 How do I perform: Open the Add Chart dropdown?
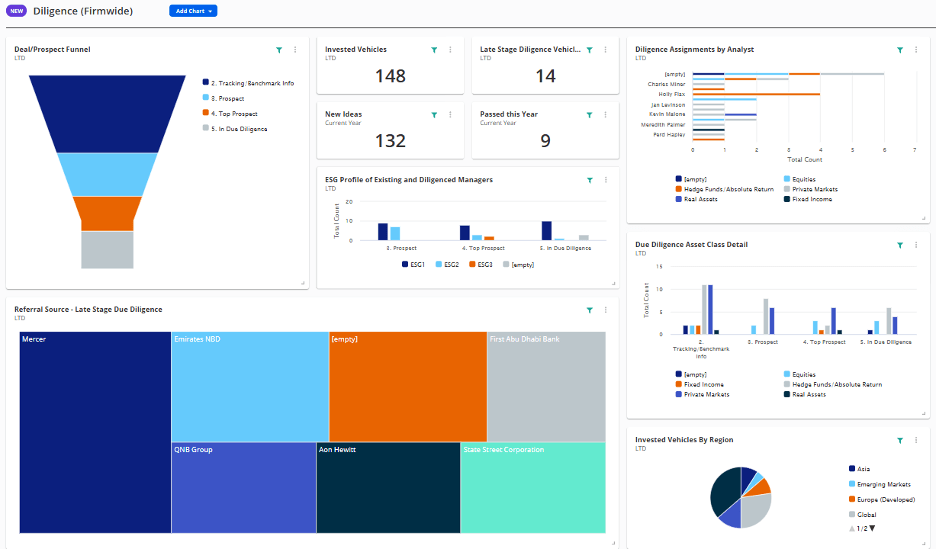[x=193, y=11]
